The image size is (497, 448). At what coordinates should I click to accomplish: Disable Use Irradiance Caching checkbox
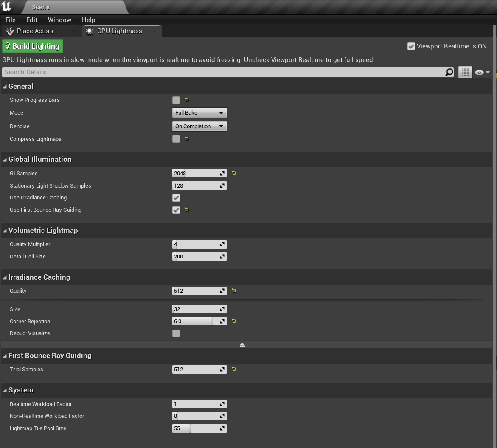(x=176, y=198)
